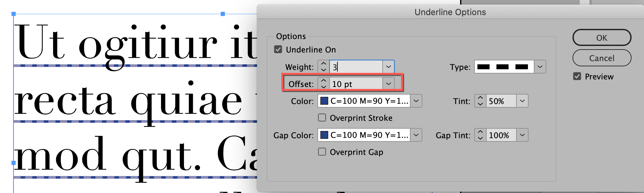Click the Gap Color blue swatch
This screenshot has height=193, width=644.
324,135
